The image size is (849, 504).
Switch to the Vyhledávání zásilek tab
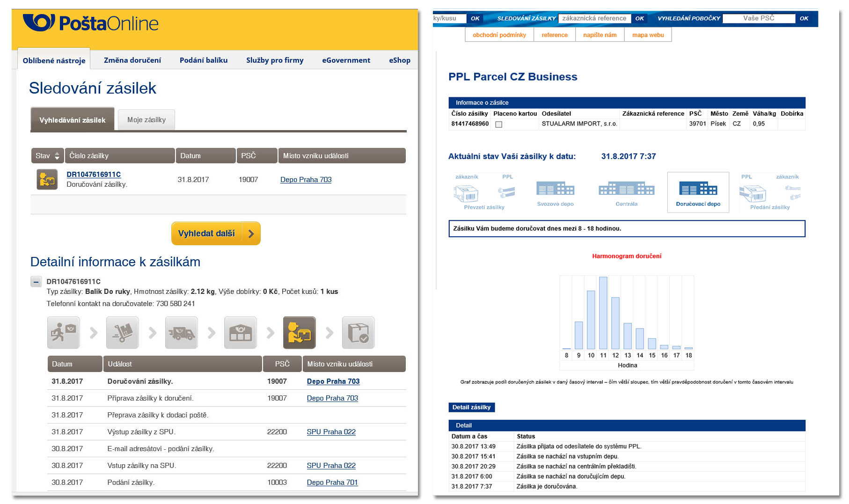[72, 120]
